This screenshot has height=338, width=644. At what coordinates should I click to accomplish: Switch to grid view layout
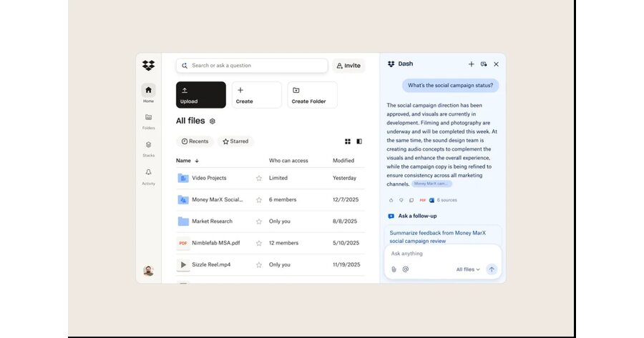(x=348, y=141)
